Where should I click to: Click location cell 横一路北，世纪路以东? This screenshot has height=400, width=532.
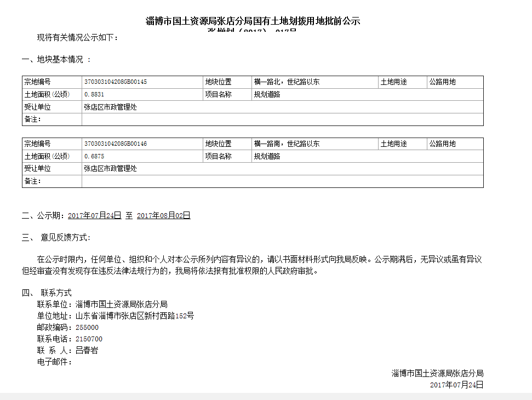pyautogui.click(x=287, y=82)
